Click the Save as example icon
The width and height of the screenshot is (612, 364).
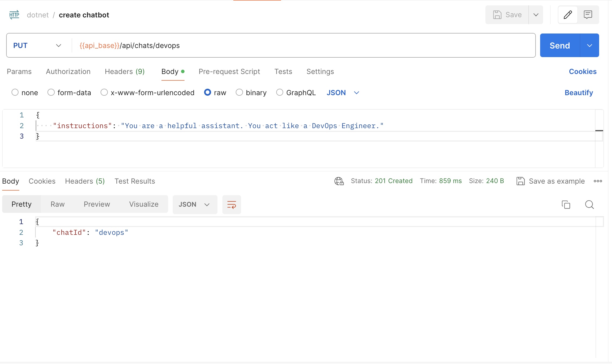tap(520, 181)
